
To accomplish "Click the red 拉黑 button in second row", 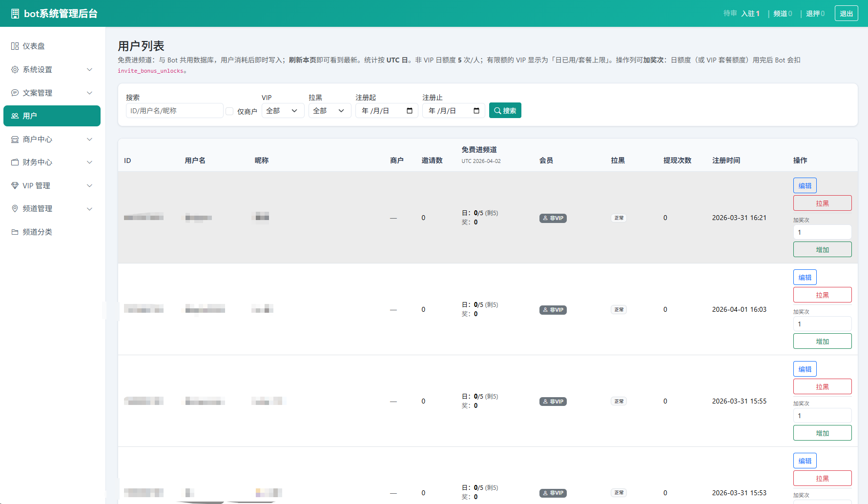I will coord(822,295).
